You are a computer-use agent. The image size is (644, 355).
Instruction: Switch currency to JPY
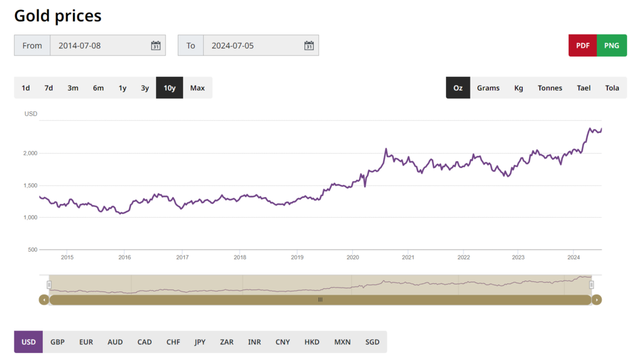tap(200, 342)
